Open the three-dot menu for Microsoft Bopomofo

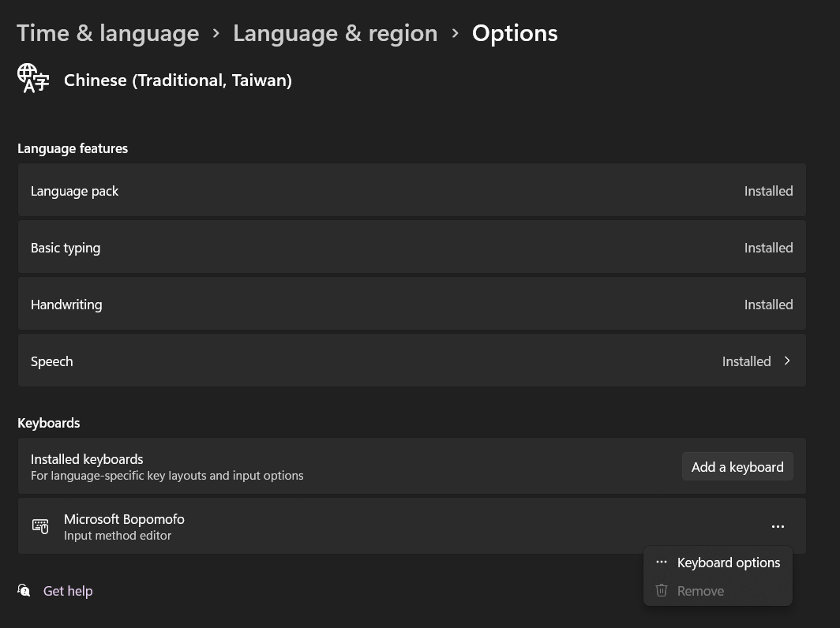778,526
